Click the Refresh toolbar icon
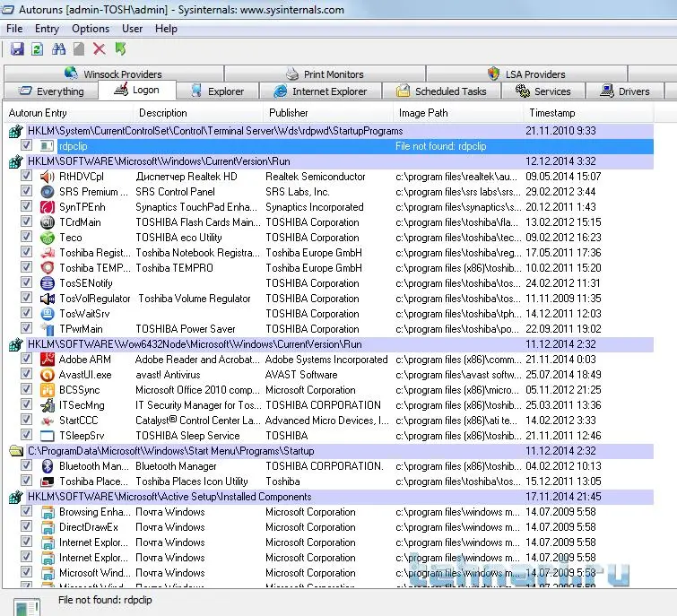 [x=38, y=49]
